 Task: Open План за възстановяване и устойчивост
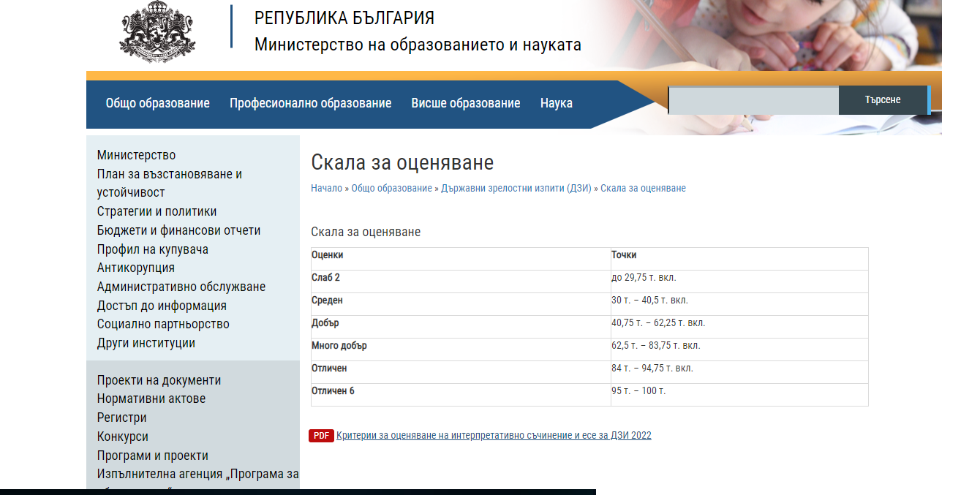click(169, 183)
